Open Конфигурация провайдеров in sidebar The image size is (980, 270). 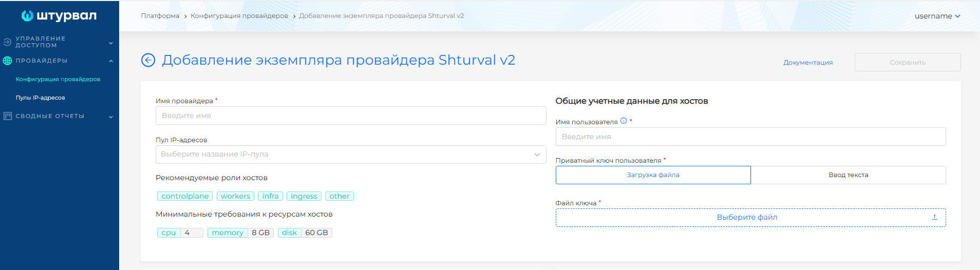click(x=58, y=79)
